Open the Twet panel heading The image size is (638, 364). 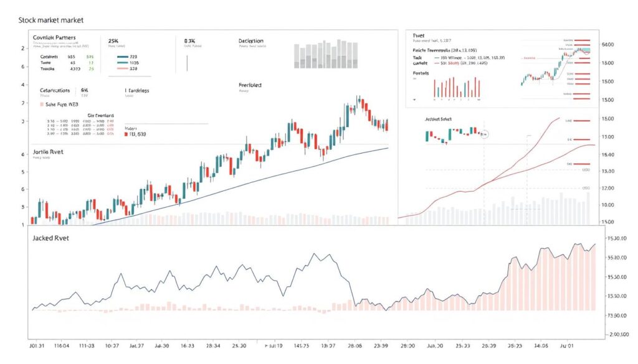(x=419, y=36)
